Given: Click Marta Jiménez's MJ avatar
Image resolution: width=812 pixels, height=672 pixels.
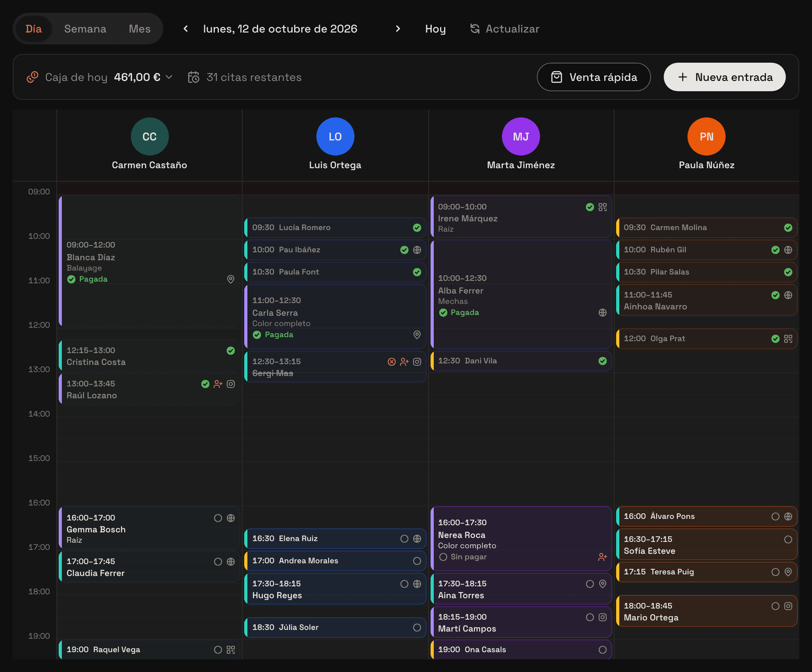Looking at the screenshot, I should click(x=521, y=136).
